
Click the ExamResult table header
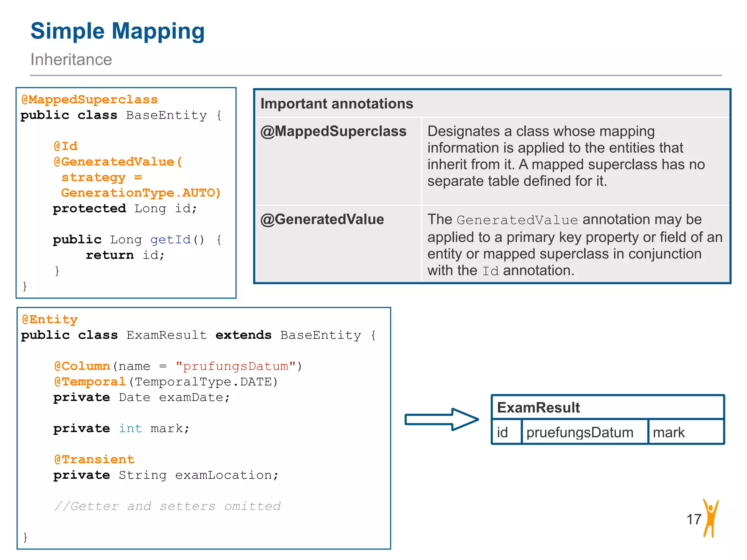point(538,408)
